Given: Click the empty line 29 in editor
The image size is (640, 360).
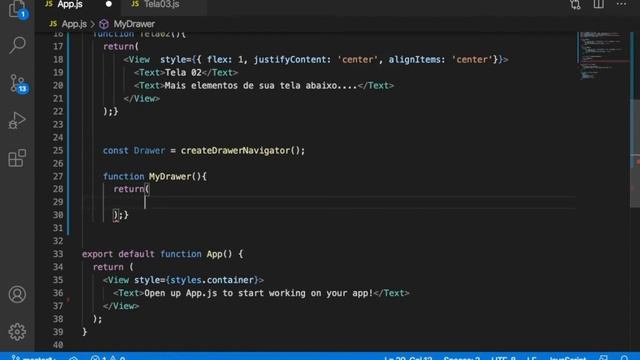Looking at the screenshot, I should [x=329, y=202].
